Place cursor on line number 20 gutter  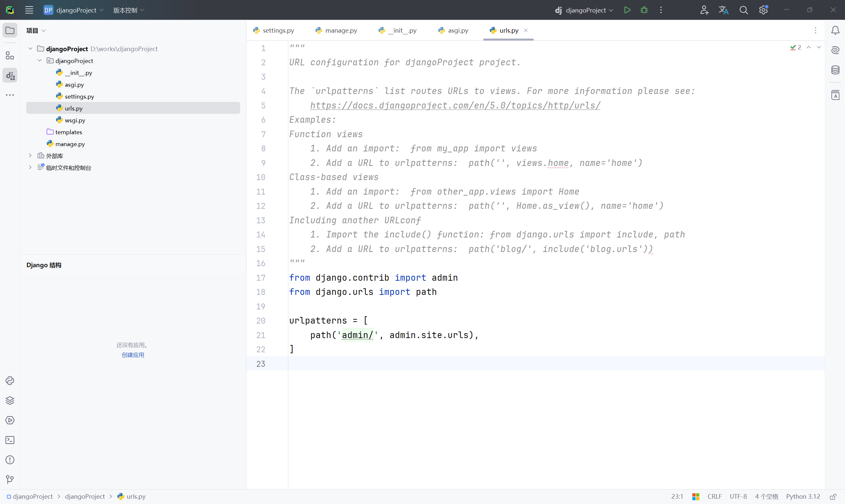coord(261,321)
